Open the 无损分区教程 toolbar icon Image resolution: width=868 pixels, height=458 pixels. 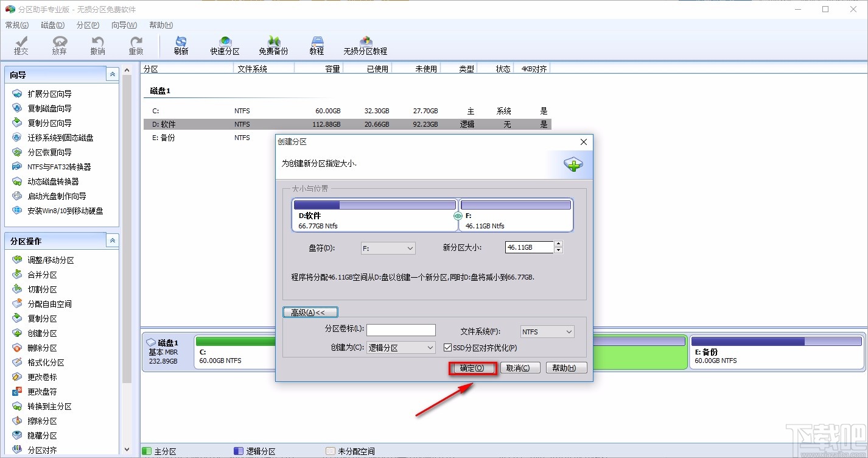pyautogui.click(x=365, y=45)
